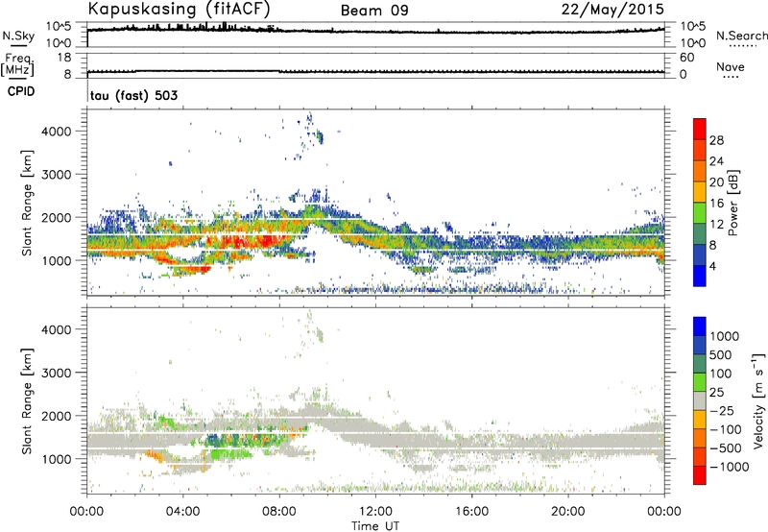Click the Power [dB] colorbar title
This screenshot has width=768, height=532.
[732, 203]
